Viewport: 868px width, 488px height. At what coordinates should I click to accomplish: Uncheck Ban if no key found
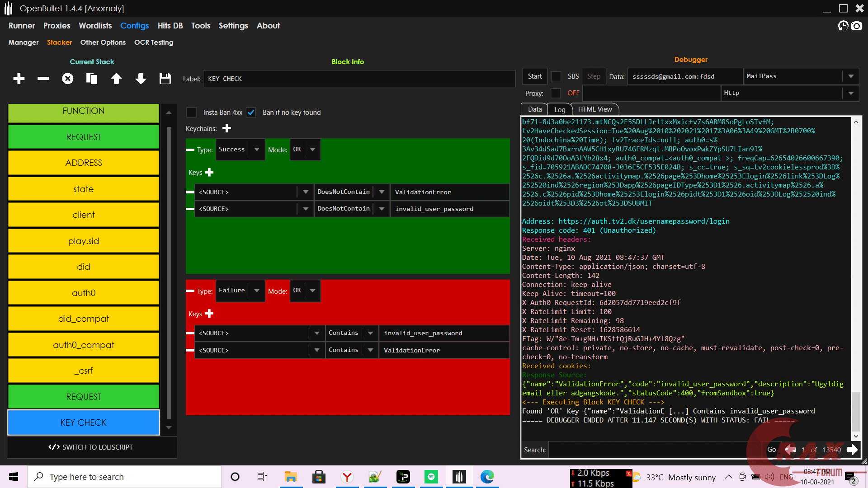point(250,112)
